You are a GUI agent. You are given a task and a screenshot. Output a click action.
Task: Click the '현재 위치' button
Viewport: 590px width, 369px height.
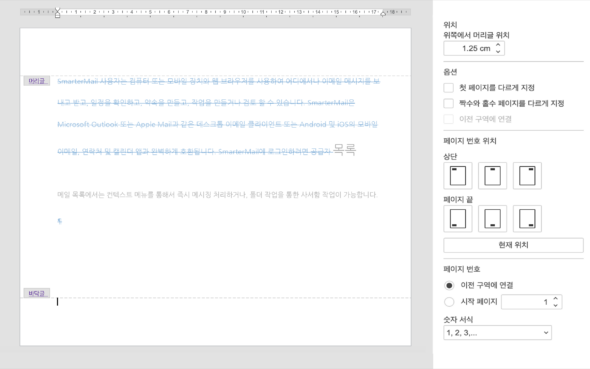513,245
